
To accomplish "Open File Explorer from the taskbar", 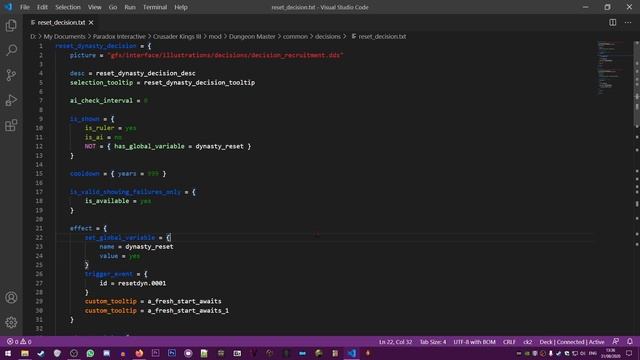I will pos(25,353).
